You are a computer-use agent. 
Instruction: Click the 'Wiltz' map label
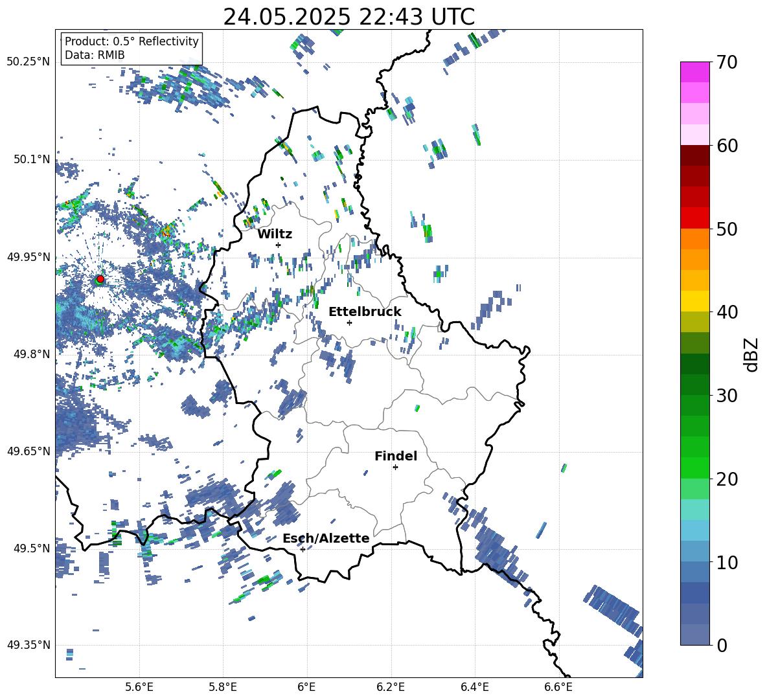(x=275, y=234)
